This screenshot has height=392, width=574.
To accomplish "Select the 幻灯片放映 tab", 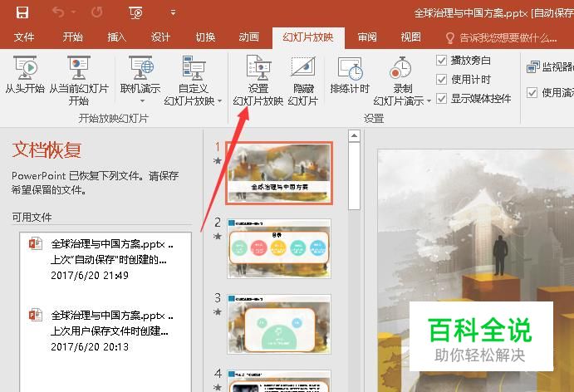I will (308, 37).
